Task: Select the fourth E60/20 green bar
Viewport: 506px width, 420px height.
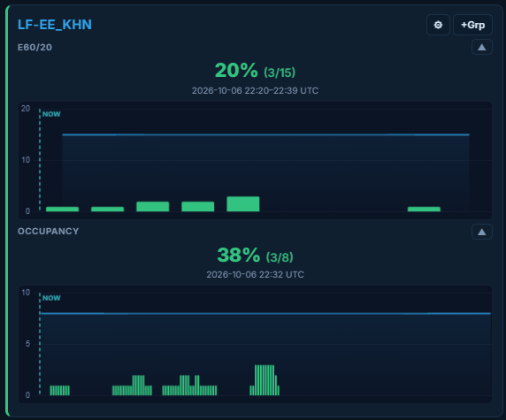Action: click(x=198, y=206)
